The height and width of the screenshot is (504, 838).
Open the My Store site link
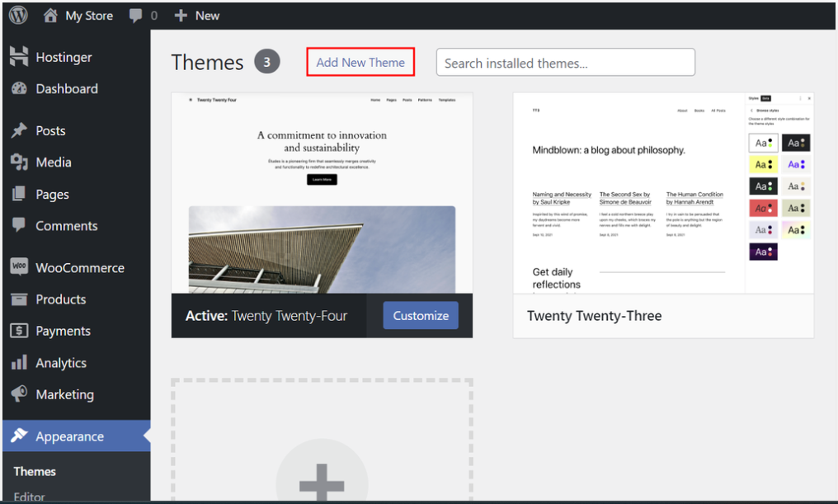(89, 16)
